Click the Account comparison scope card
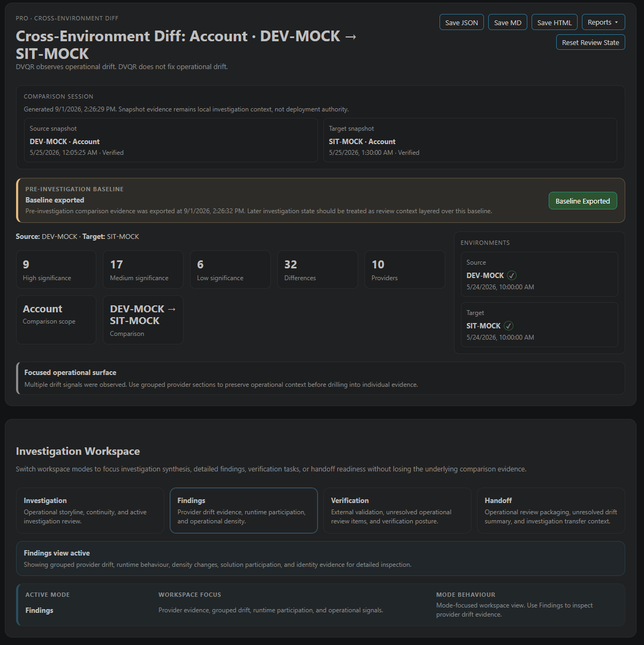This screenshot has height=645, width=644. 56,320
